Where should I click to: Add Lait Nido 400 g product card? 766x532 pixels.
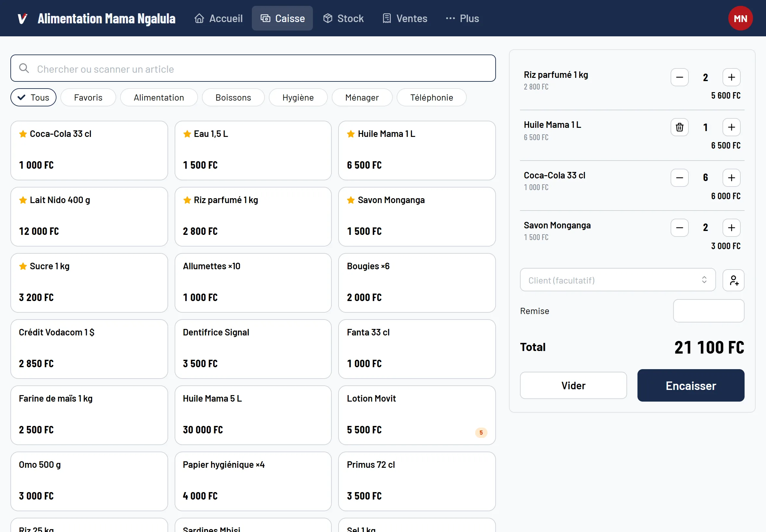tap(89, 217)
